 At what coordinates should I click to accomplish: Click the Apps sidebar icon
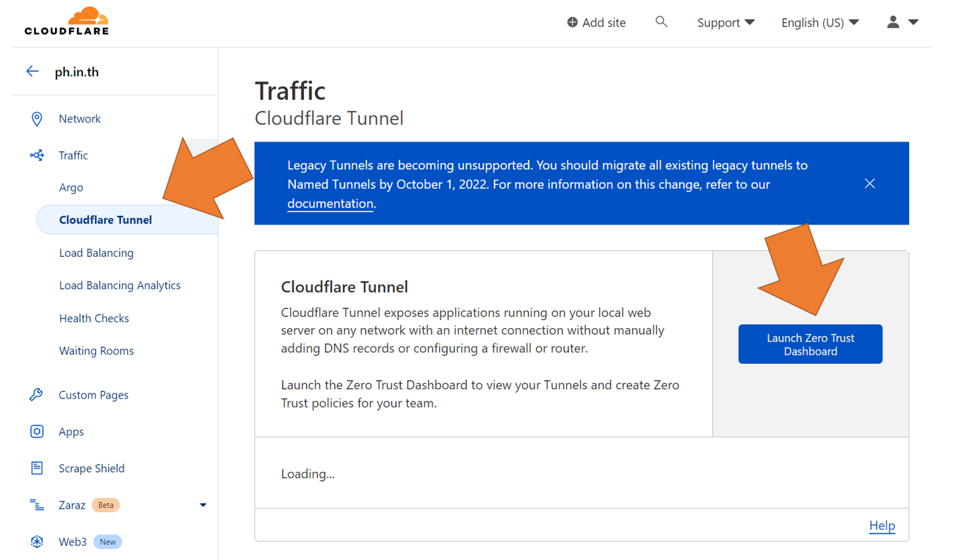[x=37, y=432]
